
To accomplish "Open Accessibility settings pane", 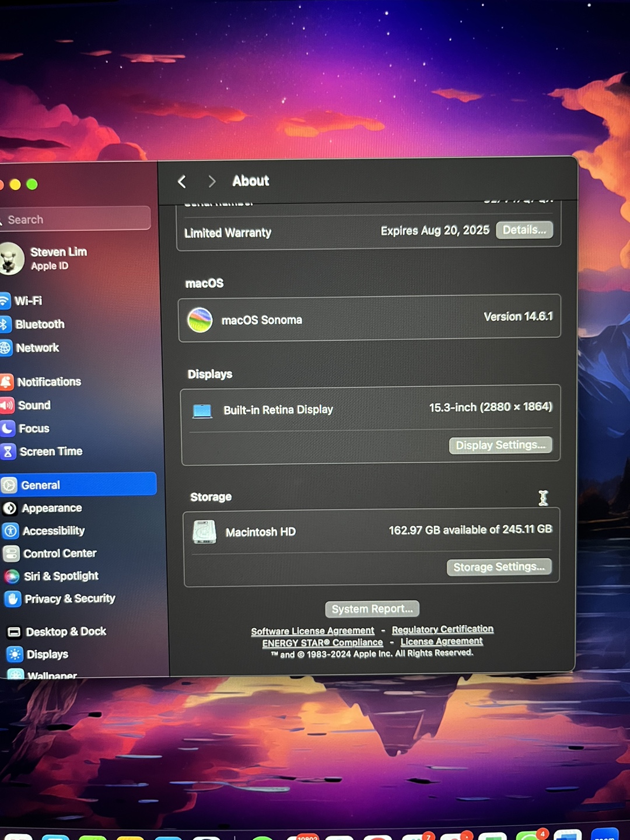I will click(x=44, y=531).
